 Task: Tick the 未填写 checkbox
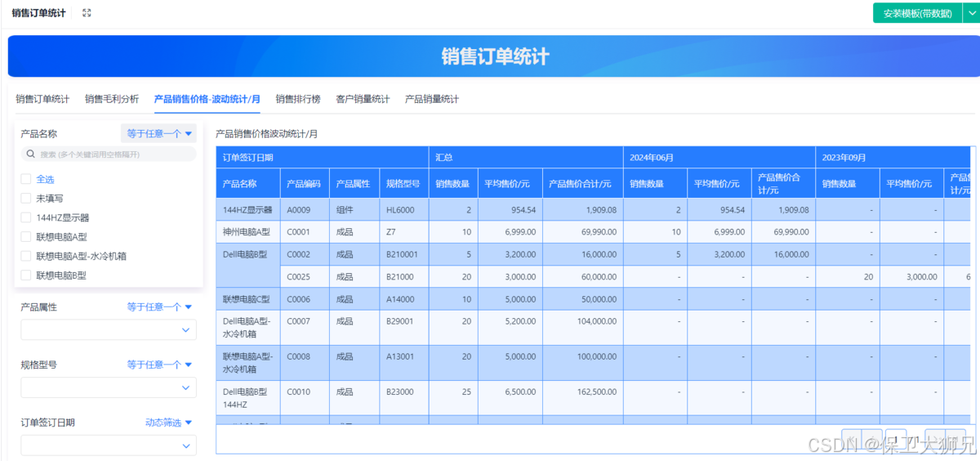pyautogui.click(x=26, y=198)
